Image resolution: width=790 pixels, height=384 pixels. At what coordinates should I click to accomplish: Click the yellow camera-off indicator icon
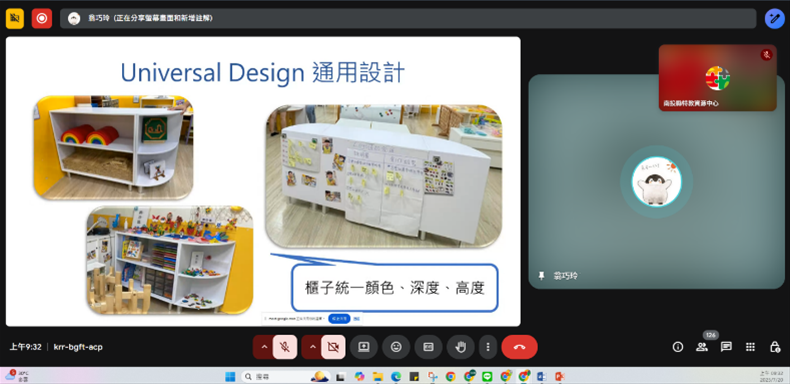[15, 19]
